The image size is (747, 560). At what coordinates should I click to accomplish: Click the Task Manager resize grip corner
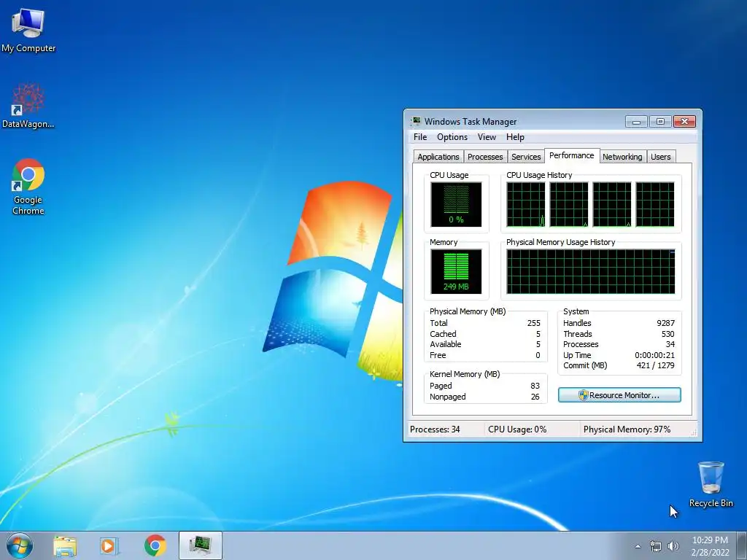tap(694, 432)
